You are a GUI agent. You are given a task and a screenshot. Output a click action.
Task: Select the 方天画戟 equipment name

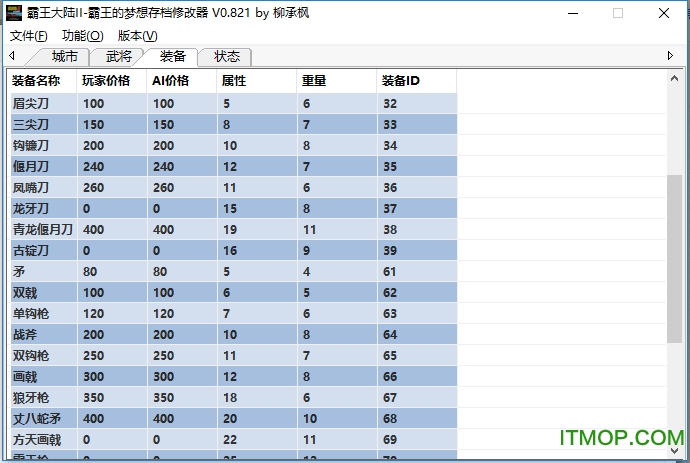(x=37, y=440)
